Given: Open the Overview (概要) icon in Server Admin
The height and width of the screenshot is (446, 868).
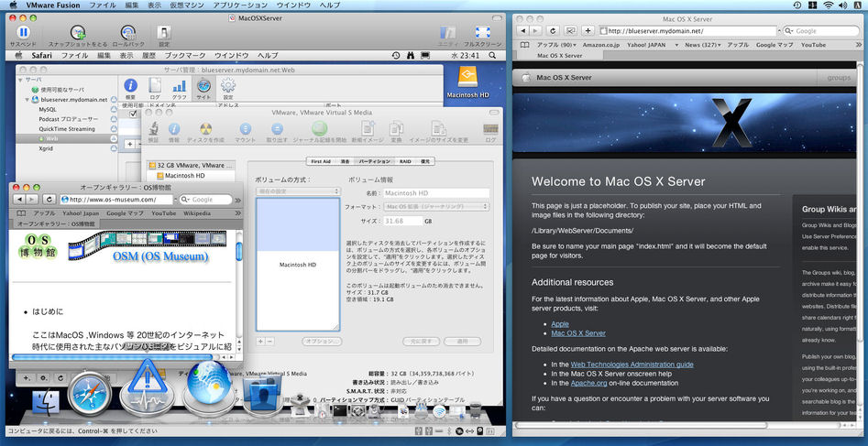Looking at the screenshot, I should (131, 85).
